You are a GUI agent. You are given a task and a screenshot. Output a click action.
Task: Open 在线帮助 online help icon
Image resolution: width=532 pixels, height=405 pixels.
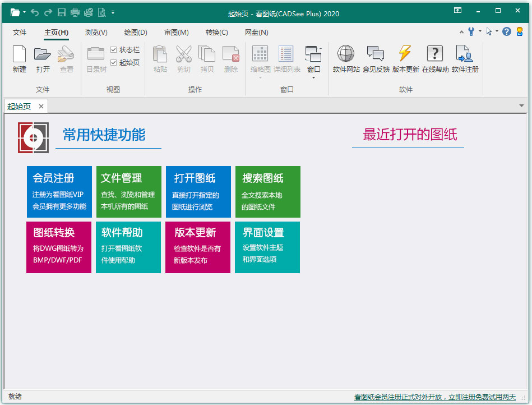[x=435, y=54]
